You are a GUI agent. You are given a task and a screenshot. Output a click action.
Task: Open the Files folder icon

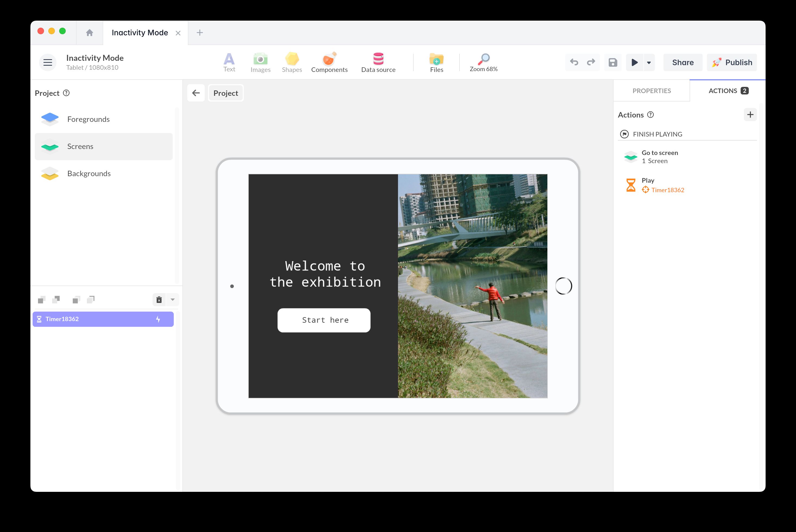pos(436,62)
